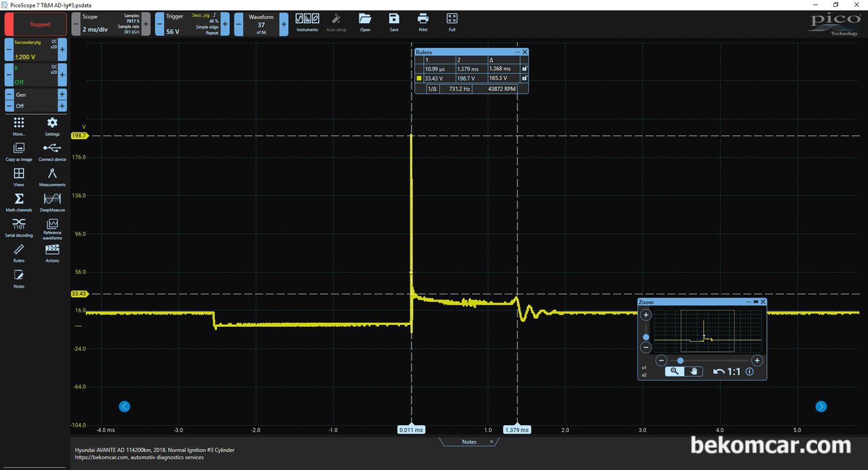Click Connect device USB icon
The image size is (868, 470).
(52, 151)
